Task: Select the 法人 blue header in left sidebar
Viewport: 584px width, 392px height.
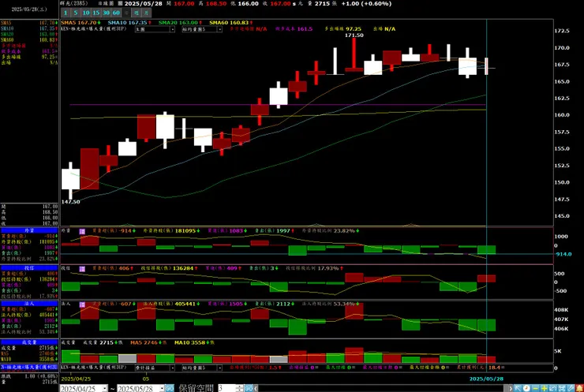Action: 29,304
